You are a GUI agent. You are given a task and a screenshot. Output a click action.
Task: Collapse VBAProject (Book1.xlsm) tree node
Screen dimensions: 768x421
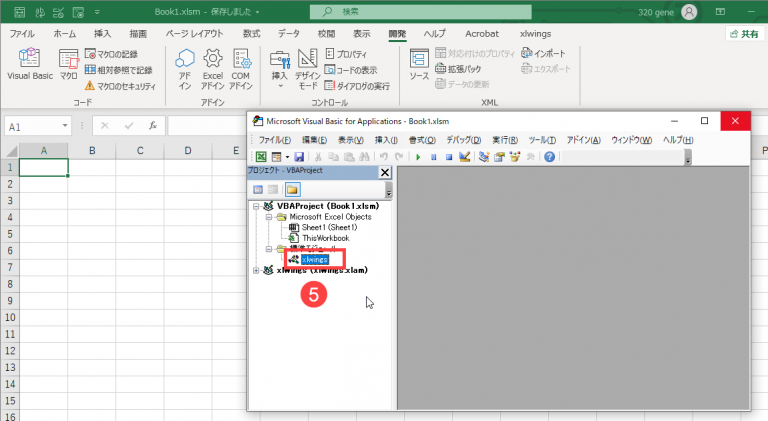pos(256,206)
